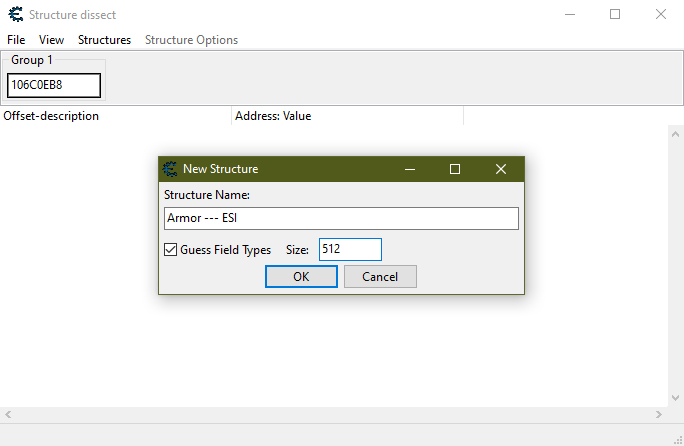The height and width of the screenshot is (446, 684).
Task: Close the New Structure dialog
Action: click(x=501, y=169)
